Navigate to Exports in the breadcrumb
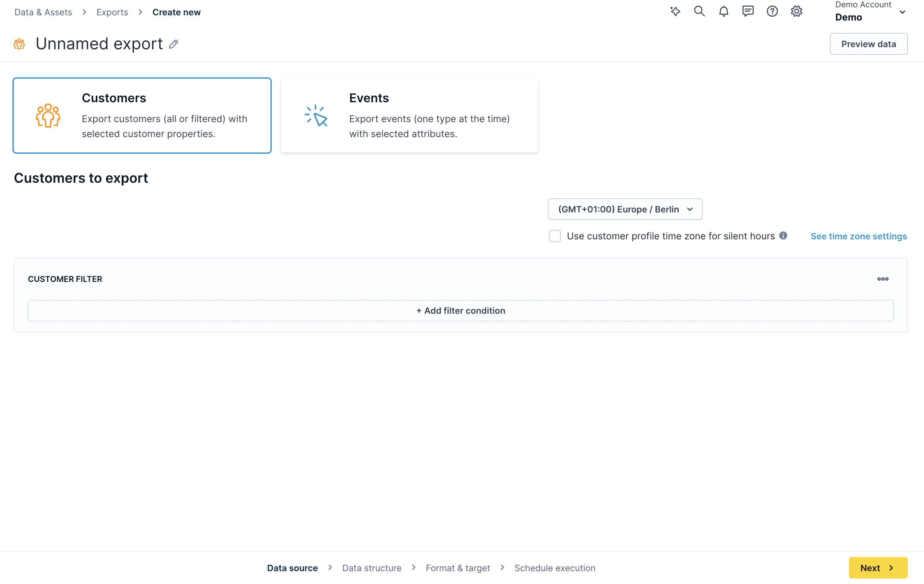 (x=112, y=12)
